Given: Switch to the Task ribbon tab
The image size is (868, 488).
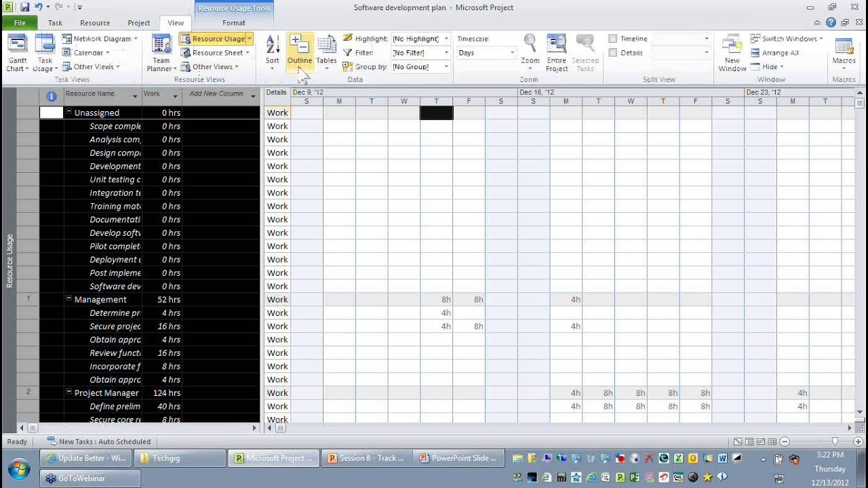Looking at the screenshot, I should pos(55,22).
